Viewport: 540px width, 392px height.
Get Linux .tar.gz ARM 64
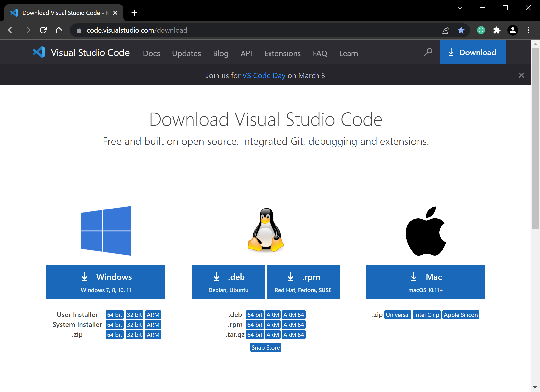[x=294, y=335]
